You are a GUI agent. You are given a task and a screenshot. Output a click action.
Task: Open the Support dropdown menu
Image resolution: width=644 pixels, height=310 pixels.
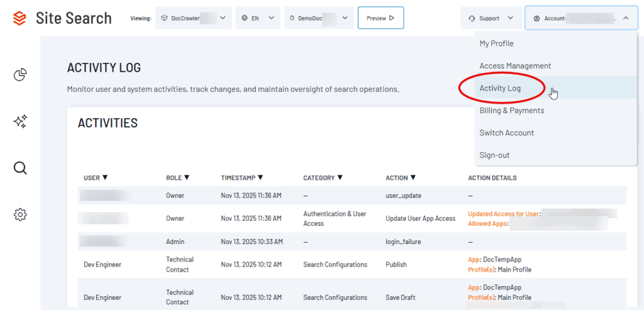491,18
